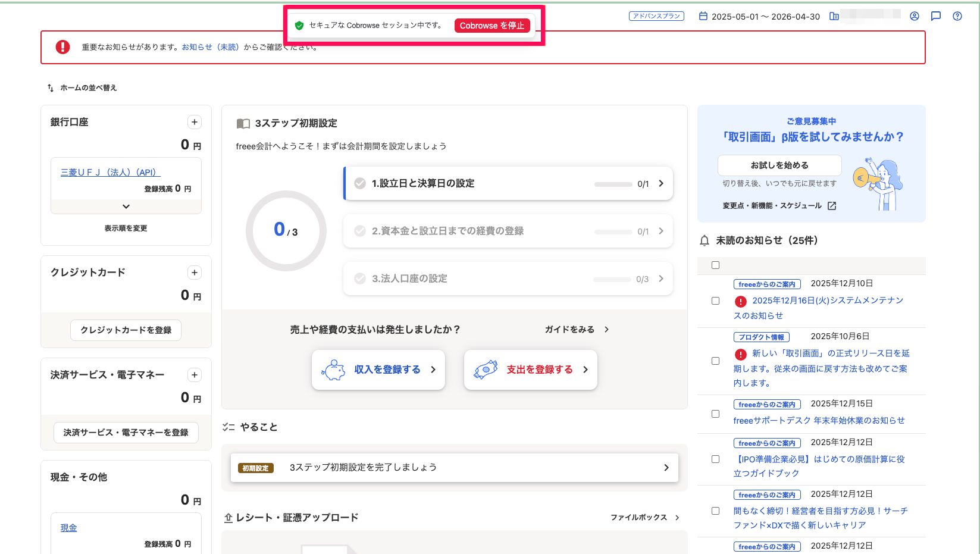Open step 3.法人口座の設定 chevron
The image size is (980, 554).
click(x=661, y=278)
